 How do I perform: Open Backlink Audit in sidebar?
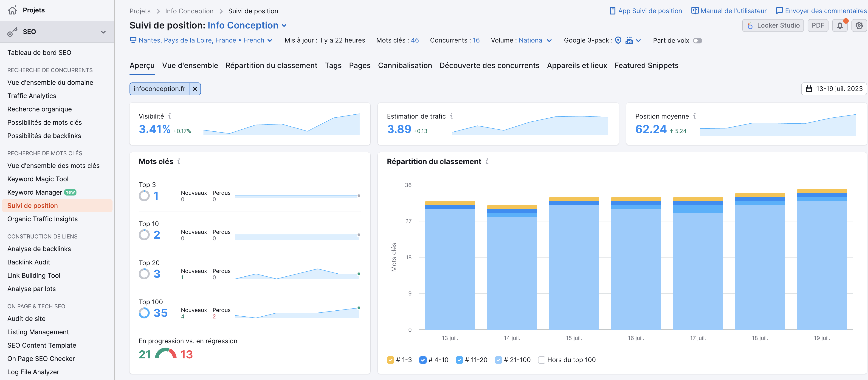(29, 262)
